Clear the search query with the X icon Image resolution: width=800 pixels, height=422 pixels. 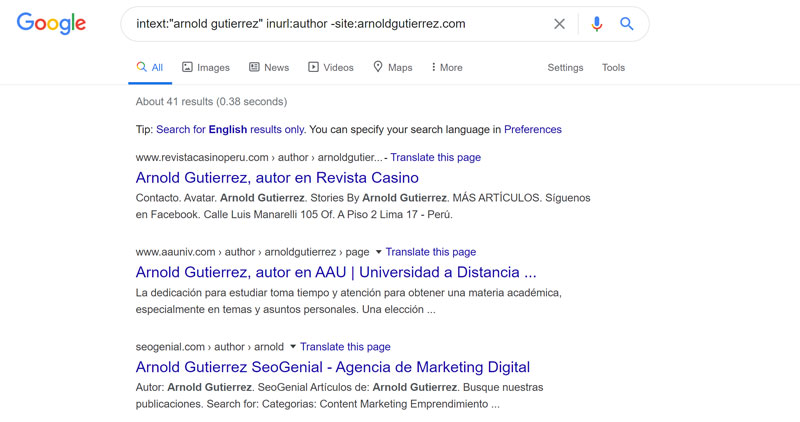[559, 24]
